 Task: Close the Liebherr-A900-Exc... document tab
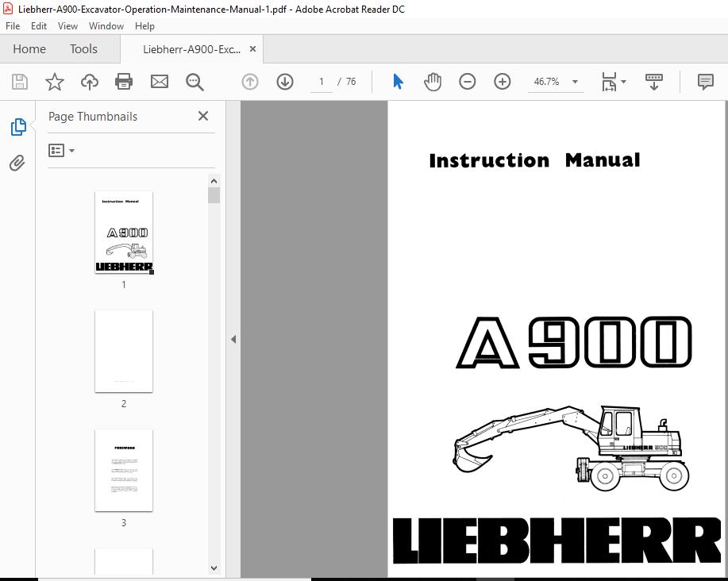pyautogui.click(x=252, y=48)
